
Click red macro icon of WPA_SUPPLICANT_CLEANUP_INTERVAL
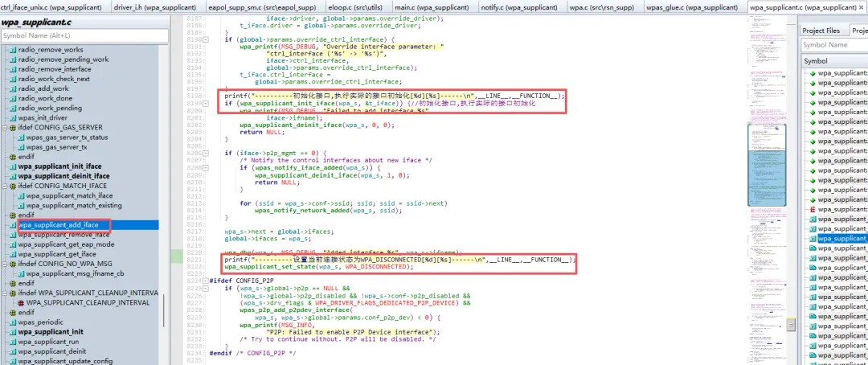pos(22,302)
